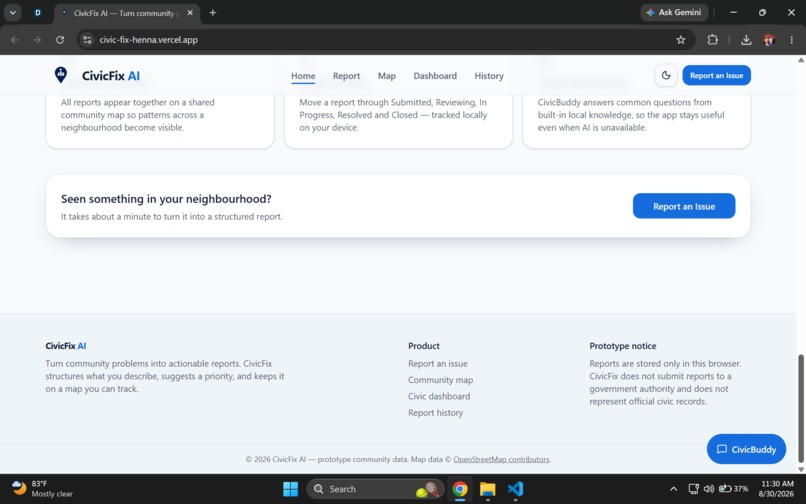
Task: Toggle dark mode with the moon icon
Action: [x=666, y=76]
